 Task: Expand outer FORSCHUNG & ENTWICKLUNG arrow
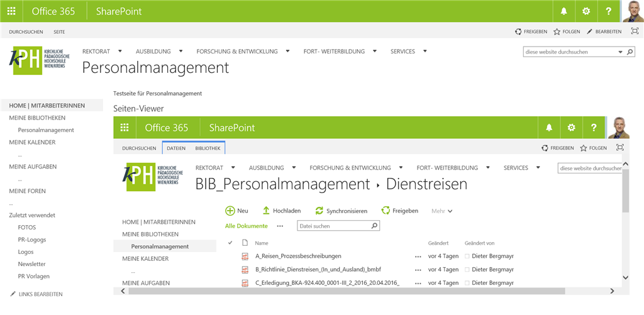287,52
